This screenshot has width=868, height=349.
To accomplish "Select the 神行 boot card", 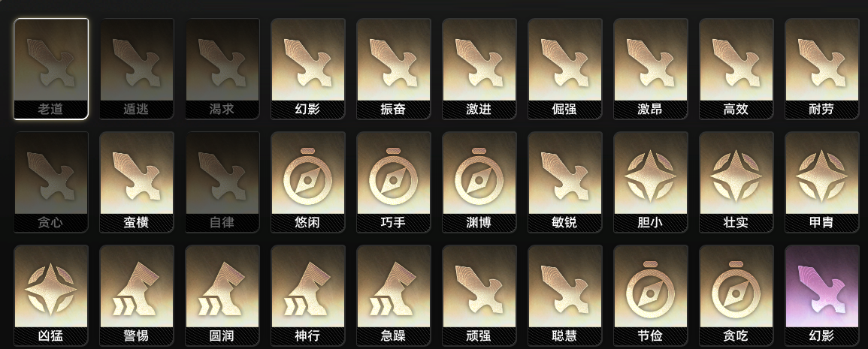I will click(x=308, y=296).
